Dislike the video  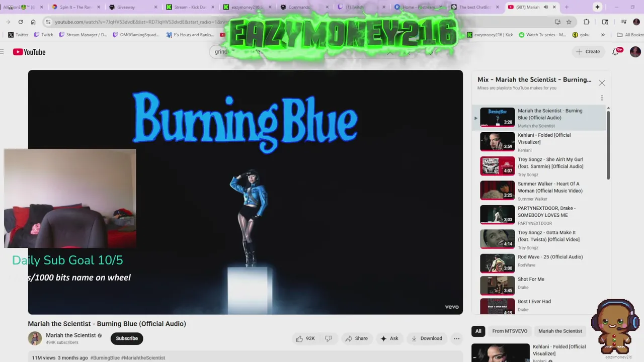328,338
